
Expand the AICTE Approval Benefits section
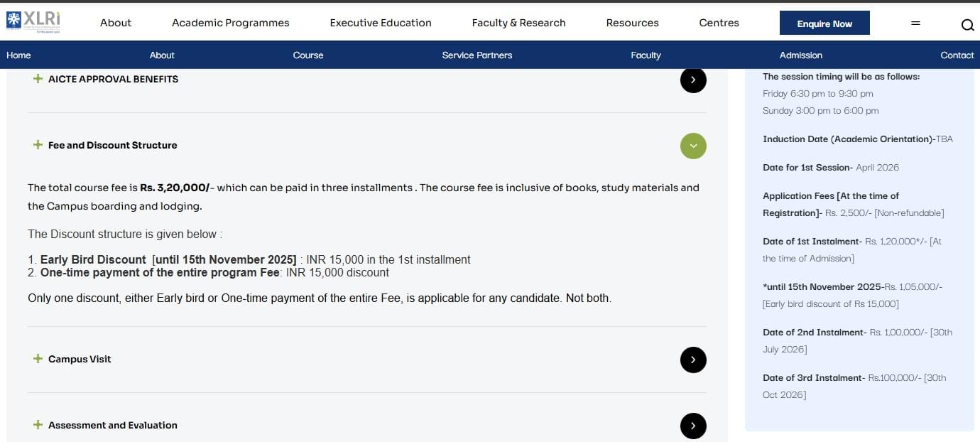tap(113, 79)
